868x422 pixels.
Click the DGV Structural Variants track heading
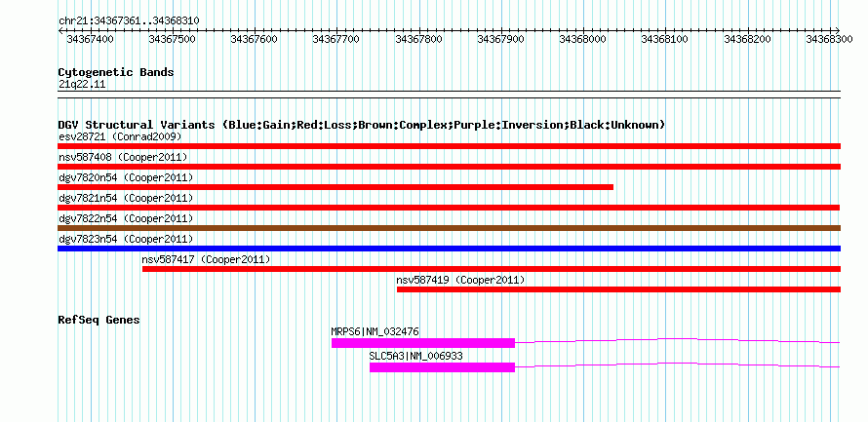tap(362, 125)
